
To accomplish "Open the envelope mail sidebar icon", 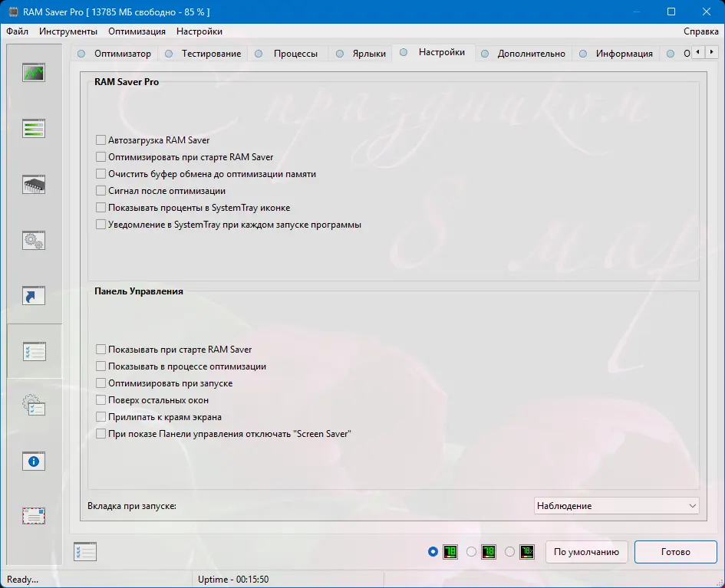I will pos(34,516).
